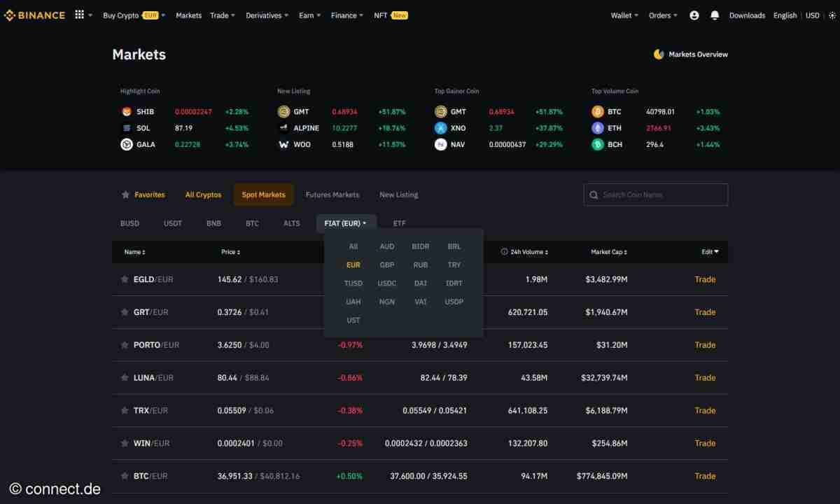The image size is (840, 504).
Task: Open the Edit dropdown above the Trade column
Action: [709, 251]
